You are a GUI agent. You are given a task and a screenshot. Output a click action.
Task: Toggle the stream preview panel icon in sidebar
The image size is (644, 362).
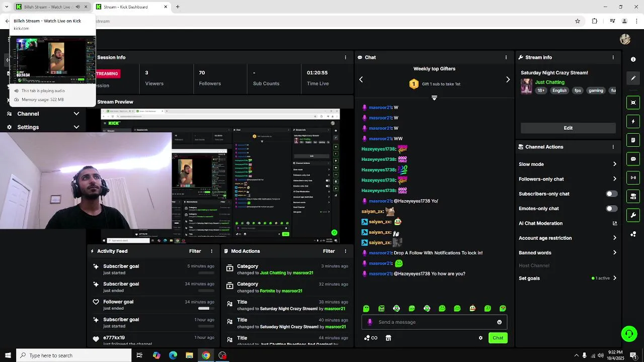(633, 103)
